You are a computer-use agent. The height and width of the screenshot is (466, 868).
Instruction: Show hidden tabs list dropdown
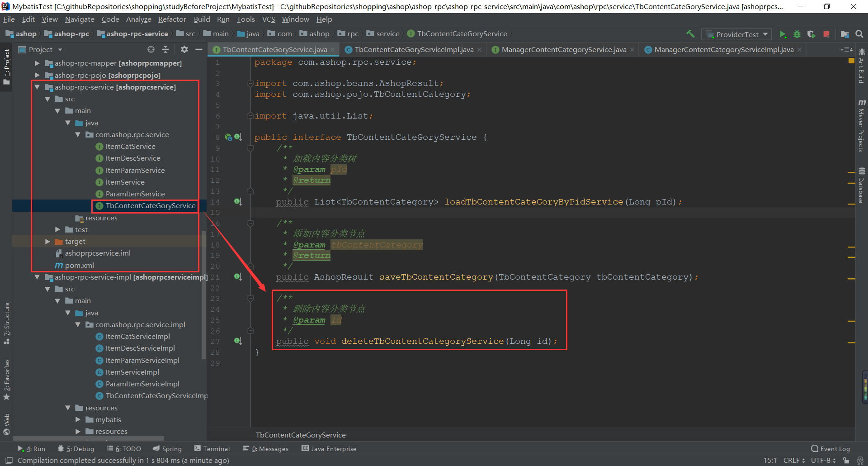(846, 50)
